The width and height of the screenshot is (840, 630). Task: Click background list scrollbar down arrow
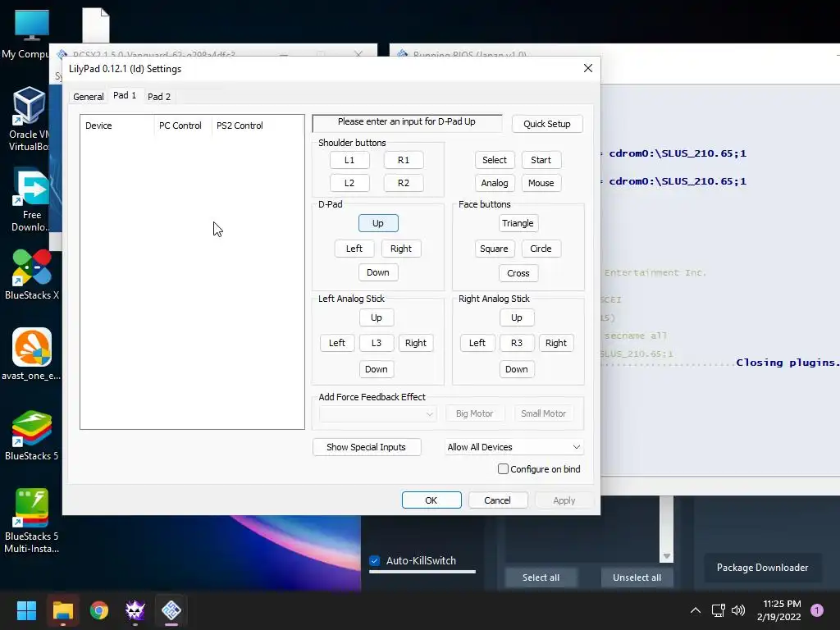[x=666, y=556]
